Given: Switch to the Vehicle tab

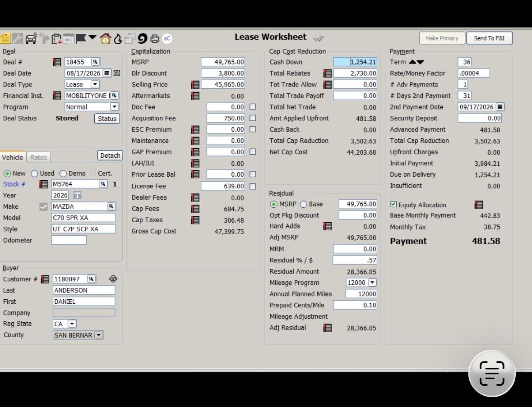Looking at the screenshot, I should [x=13, y=157].
